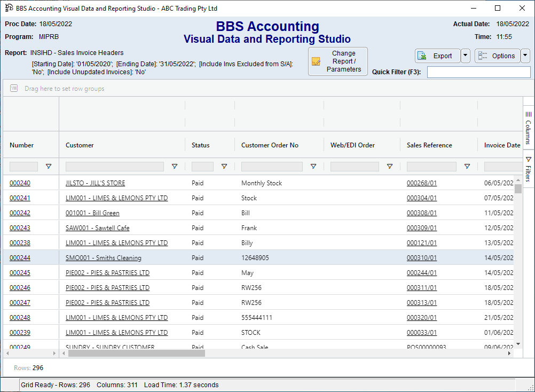This screenshot has height=392, width=535.
Task: Open the Filters side panel tab
Action: (528, 169)
